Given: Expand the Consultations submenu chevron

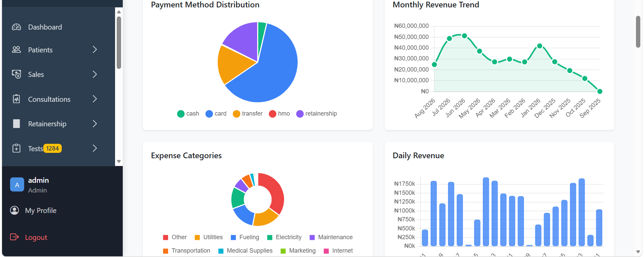Looking at the screenshot, I should (95, 99).
